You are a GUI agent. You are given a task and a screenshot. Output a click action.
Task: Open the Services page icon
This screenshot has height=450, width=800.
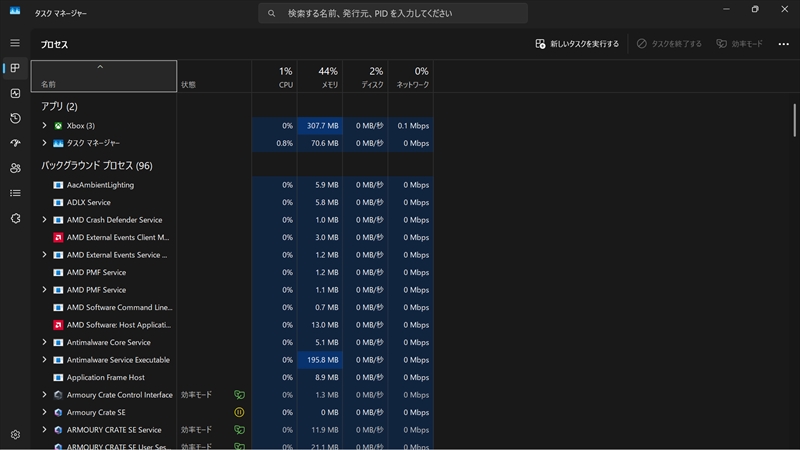coord(15,218)
